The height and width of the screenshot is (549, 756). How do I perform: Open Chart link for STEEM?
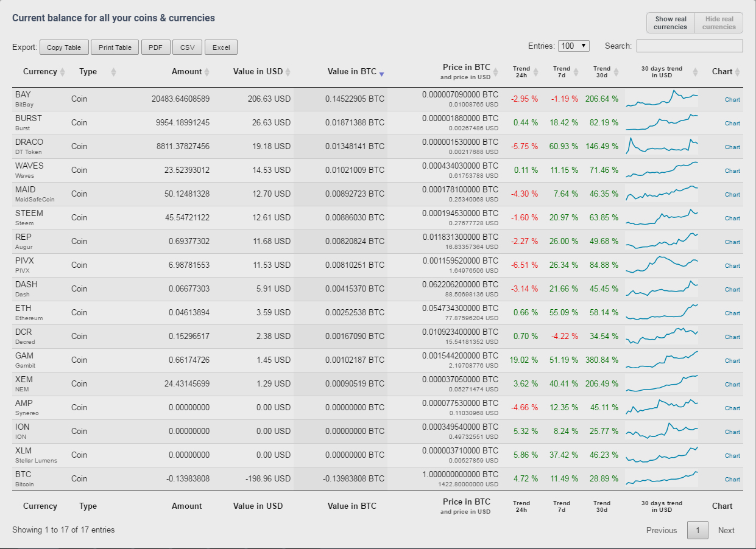click(x=732, y=219)
